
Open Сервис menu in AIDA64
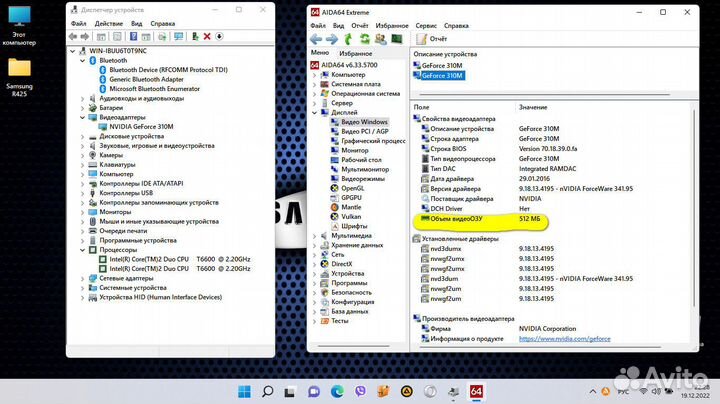pos(426,26)
